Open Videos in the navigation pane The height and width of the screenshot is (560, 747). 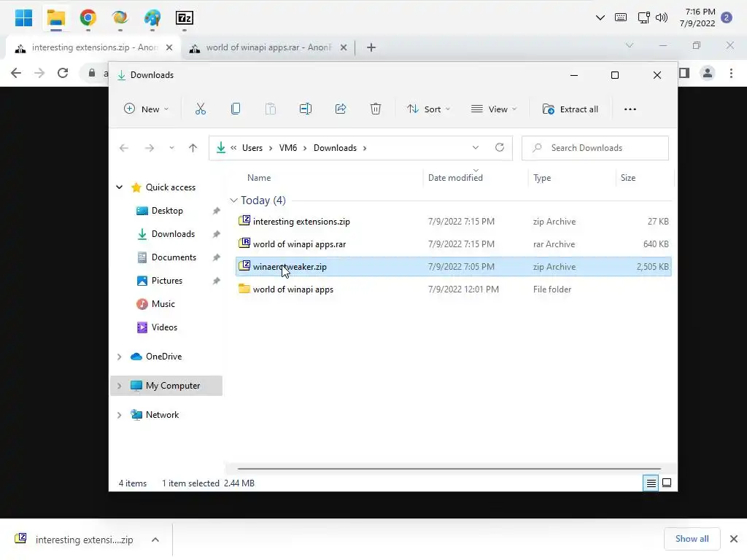[x=164, y=327]
